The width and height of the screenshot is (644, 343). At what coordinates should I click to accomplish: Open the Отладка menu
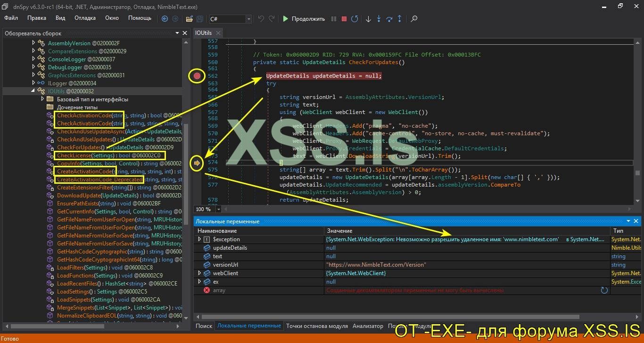[85, 18]
